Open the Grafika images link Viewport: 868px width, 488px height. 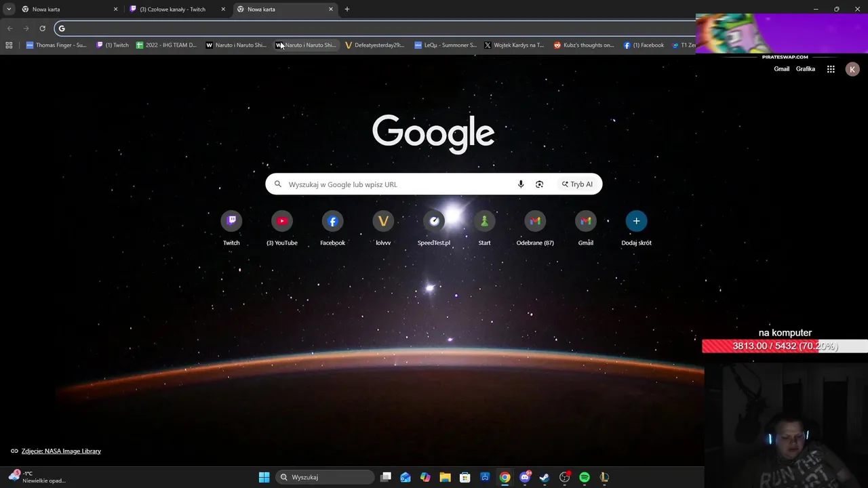tap(806, 69)
